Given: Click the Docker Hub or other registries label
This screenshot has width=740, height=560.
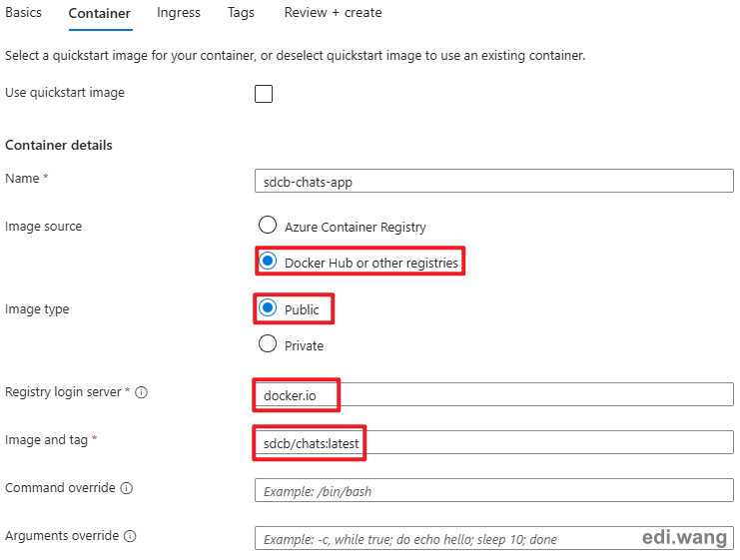Looking at the screenshot, I should (370, 263).
